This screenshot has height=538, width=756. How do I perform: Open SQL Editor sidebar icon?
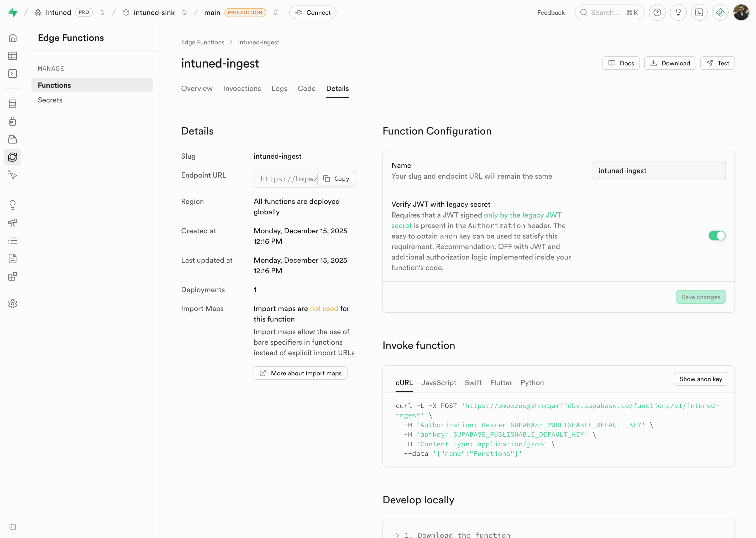coord(13,74)
